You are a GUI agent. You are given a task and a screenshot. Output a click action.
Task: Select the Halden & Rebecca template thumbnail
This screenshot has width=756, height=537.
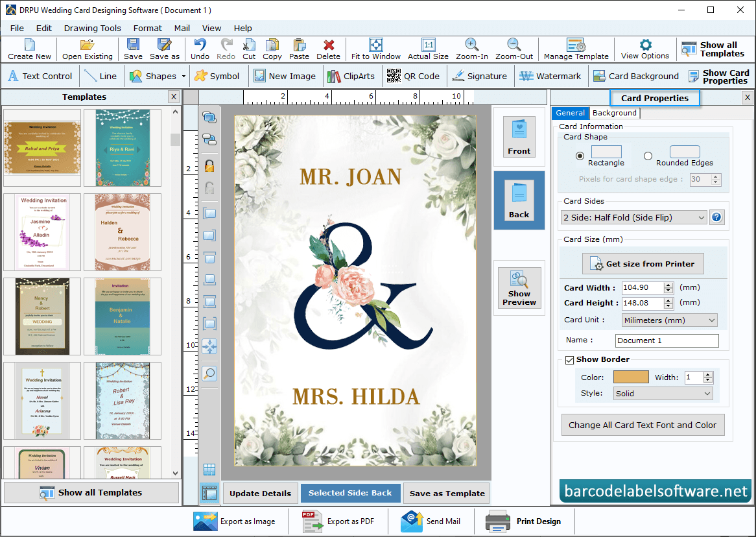coord(123,232)
